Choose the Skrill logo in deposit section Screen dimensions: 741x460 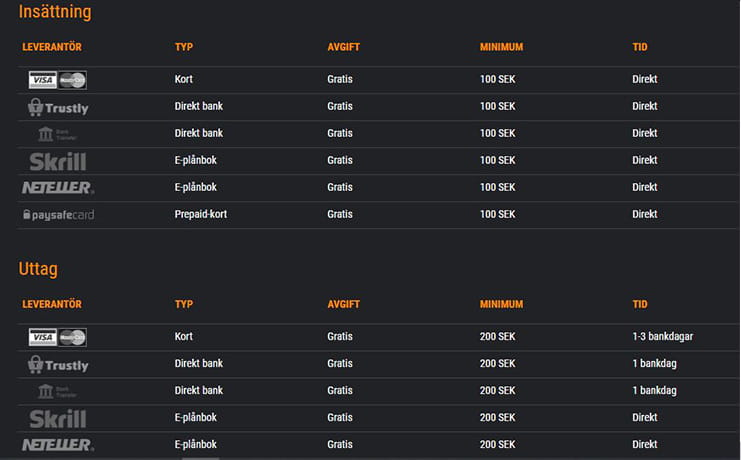pyautogui.click(x=58, y=161)
